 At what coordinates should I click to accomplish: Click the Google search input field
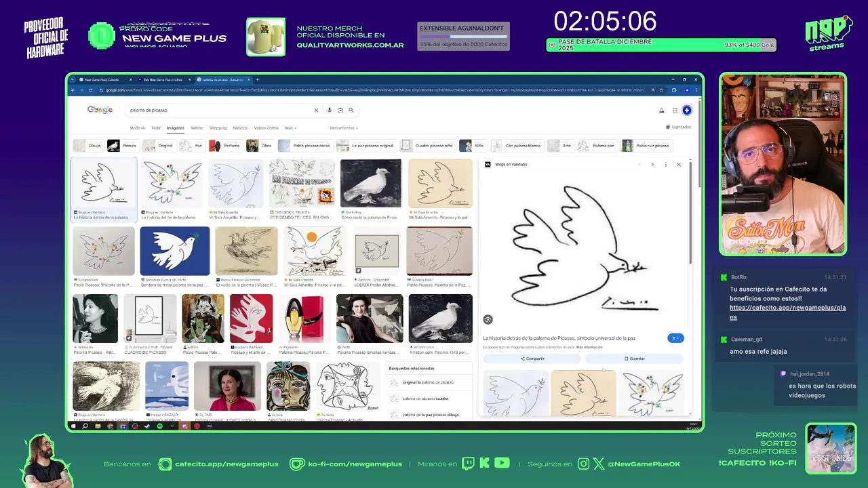[220, 110]
